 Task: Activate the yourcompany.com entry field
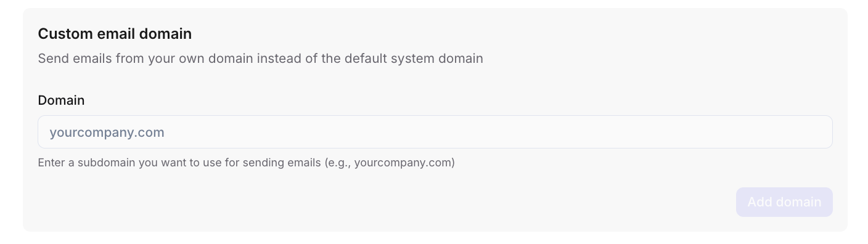tap(435, 132)
